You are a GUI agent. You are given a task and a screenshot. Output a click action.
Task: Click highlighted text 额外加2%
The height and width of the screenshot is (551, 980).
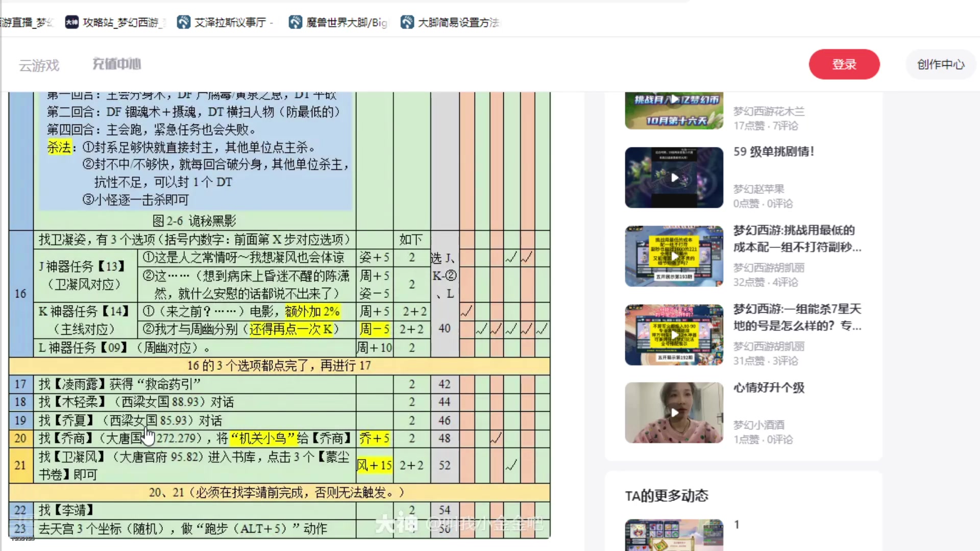tap(312, 311)
